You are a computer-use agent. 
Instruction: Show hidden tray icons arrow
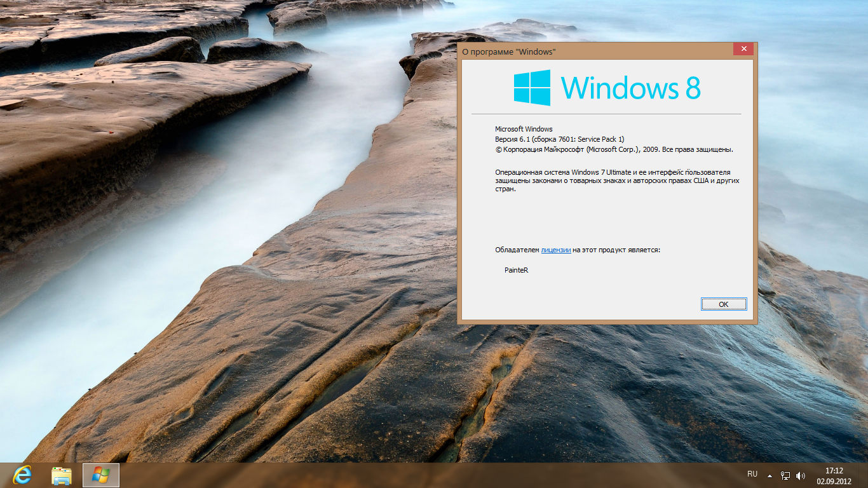770,475
